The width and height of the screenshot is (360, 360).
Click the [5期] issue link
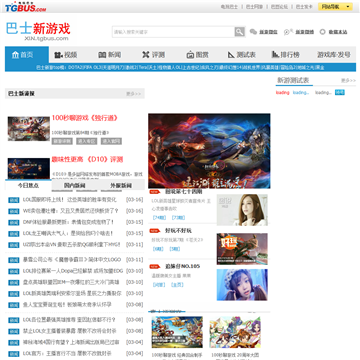(x=175, y=249)
